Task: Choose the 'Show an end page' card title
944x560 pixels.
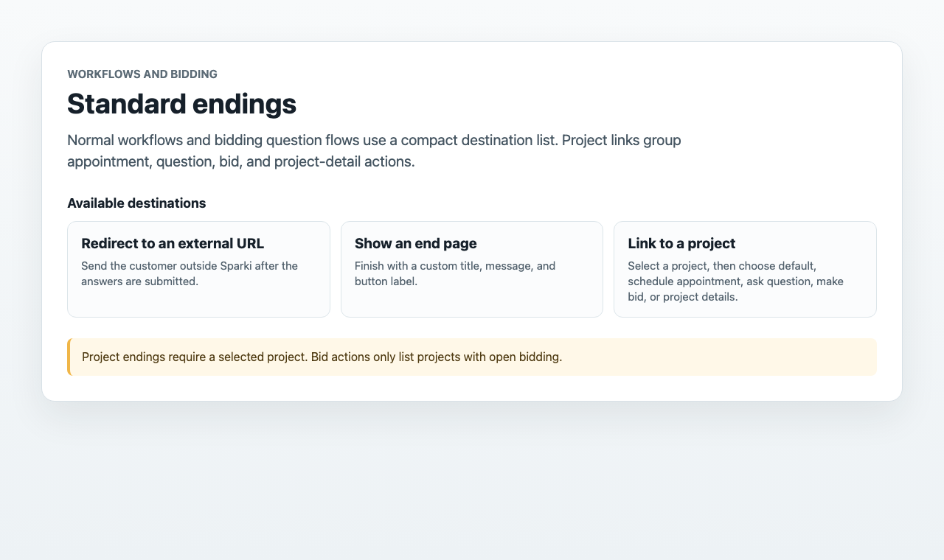Action: (416, 243)
